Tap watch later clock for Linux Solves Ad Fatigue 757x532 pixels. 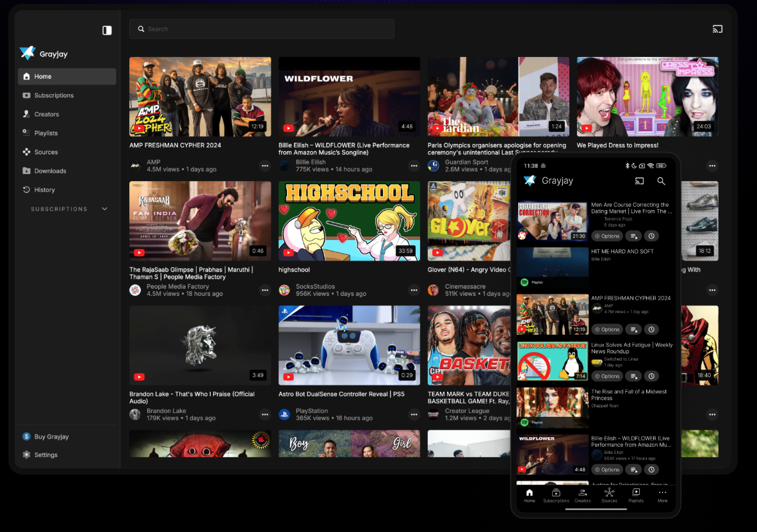[x=651, y=376]
